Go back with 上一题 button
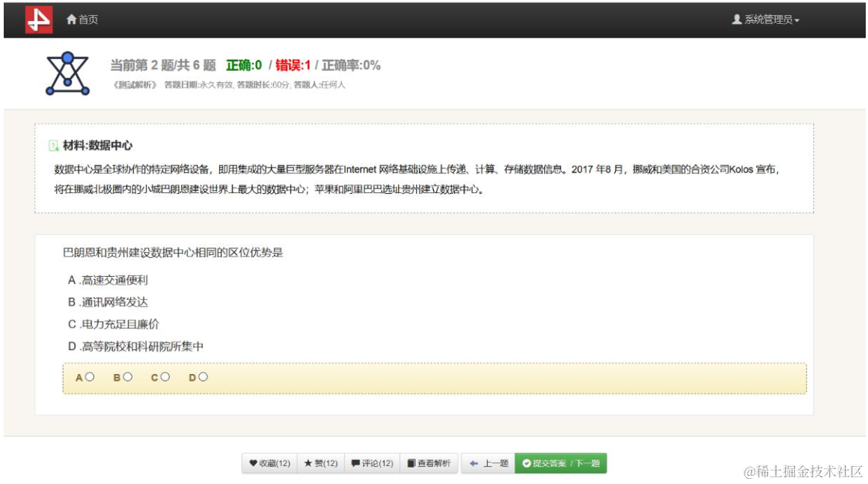 tap(488, 463)
